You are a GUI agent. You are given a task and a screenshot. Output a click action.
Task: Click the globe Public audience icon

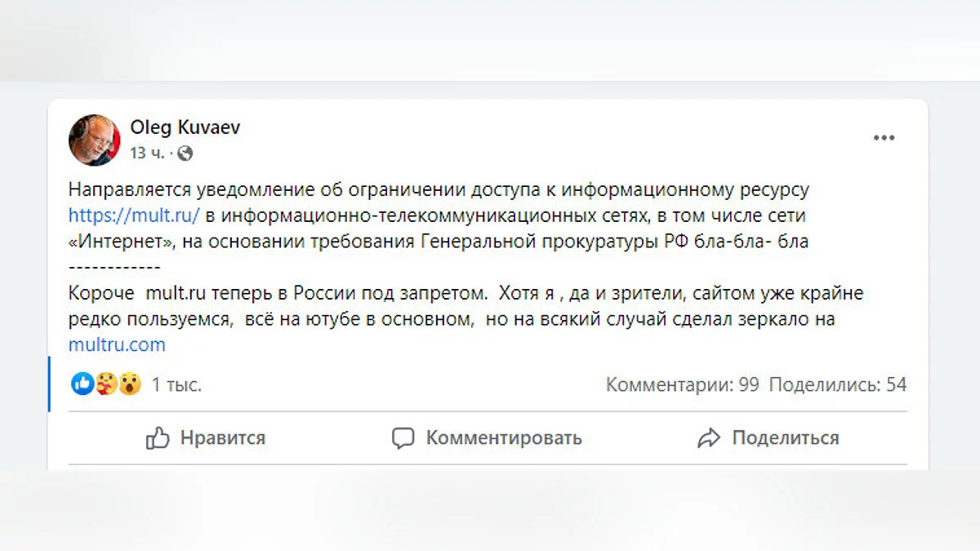(x=185, y=153)
